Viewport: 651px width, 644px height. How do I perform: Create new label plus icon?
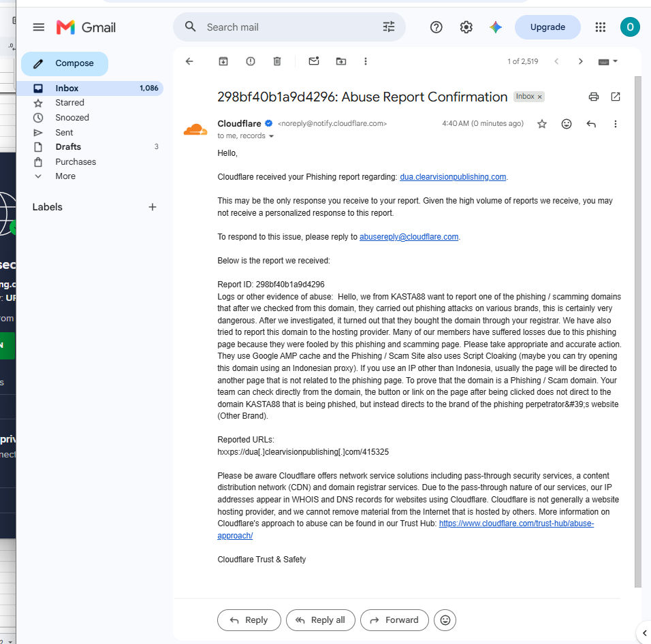coord(153,207)
